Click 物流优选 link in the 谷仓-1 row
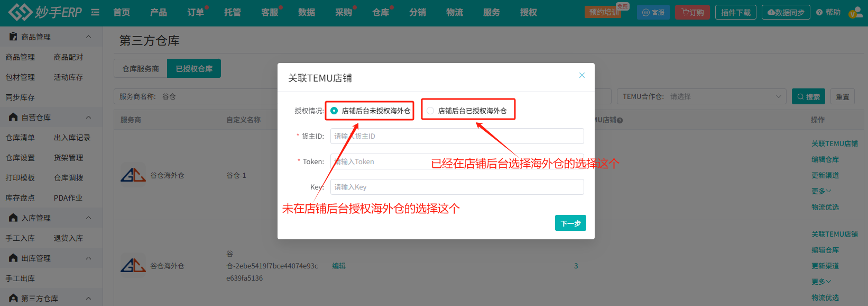This screenshot has width=868, height=306. click(x=825, y=207)
